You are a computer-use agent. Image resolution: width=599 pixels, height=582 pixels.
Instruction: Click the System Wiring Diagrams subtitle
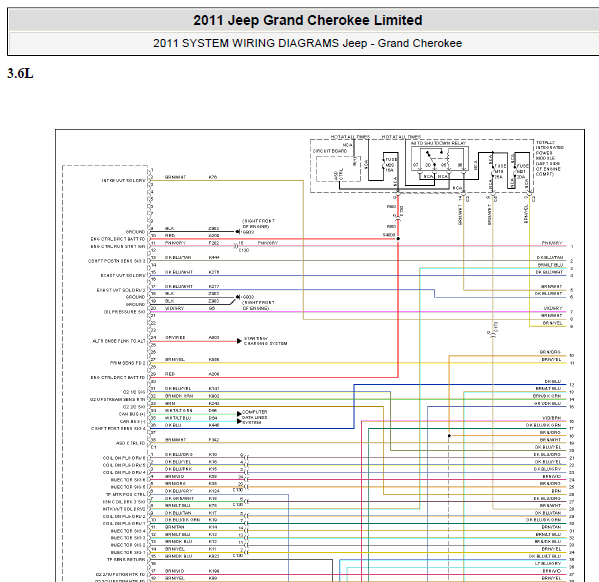[308, 43]
